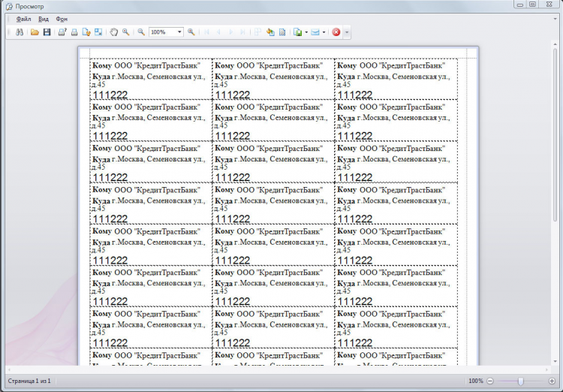Expand the export dropdown arrow
Screen dimensions: 563x392
tap(306, 32)
